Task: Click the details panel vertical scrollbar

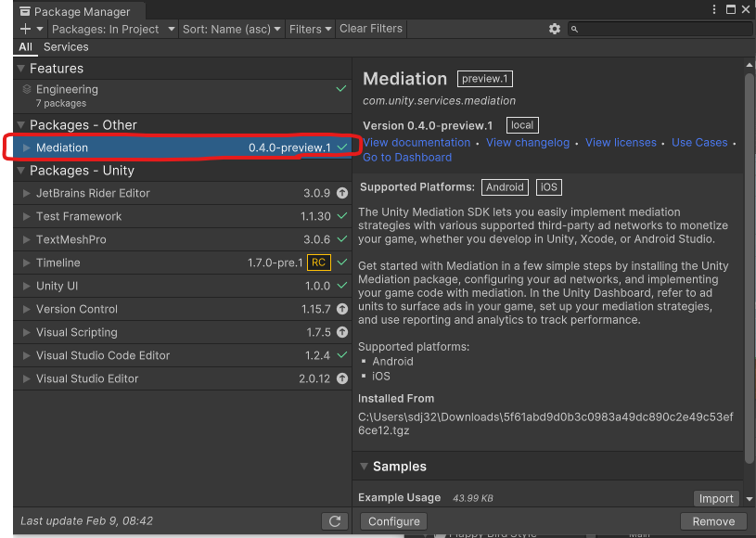Action: pos(749,267)
